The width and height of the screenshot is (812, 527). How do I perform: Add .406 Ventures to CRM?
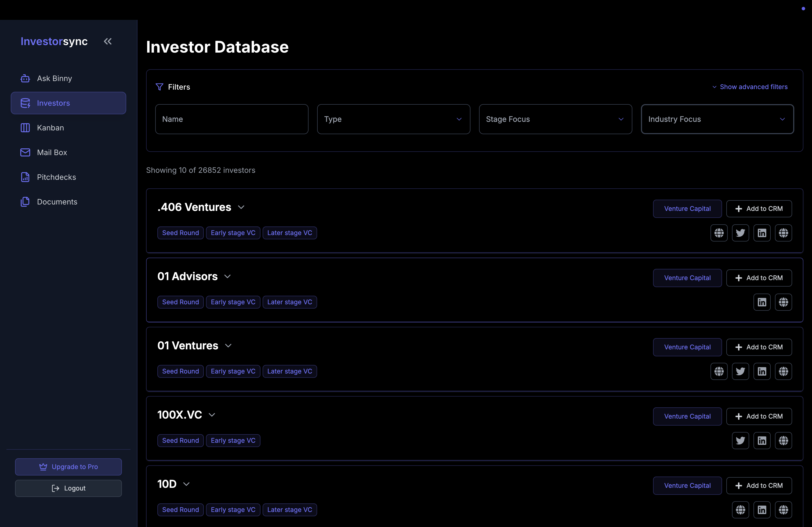[759, 208]
